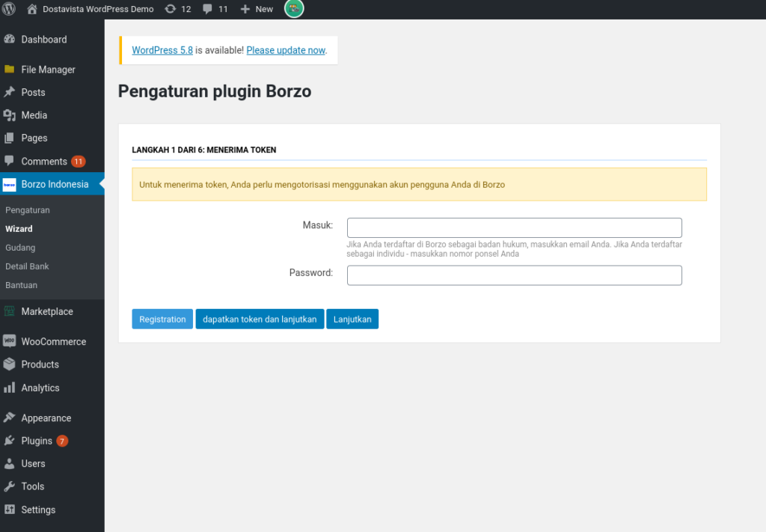Select Borzo Indonesia menu item
Viewport: 766px width, 532px height.
click(55, 184)
